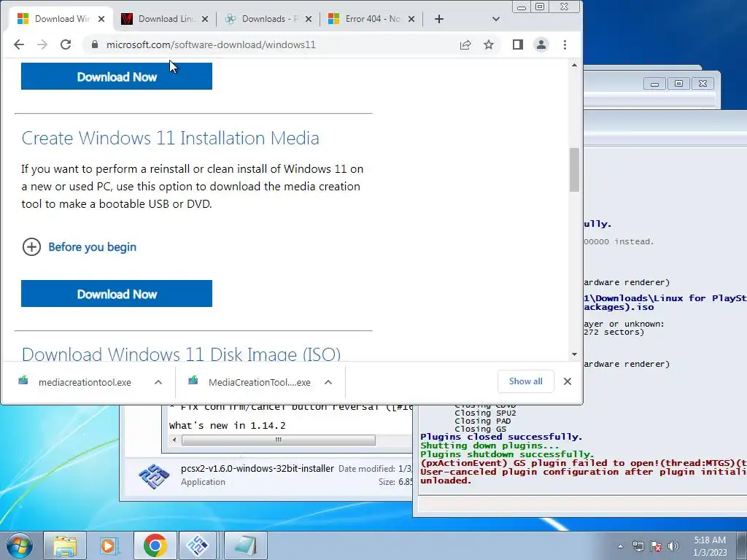
Task: Switch to Downloads PCSX2 tab
Action: (270, 19)
